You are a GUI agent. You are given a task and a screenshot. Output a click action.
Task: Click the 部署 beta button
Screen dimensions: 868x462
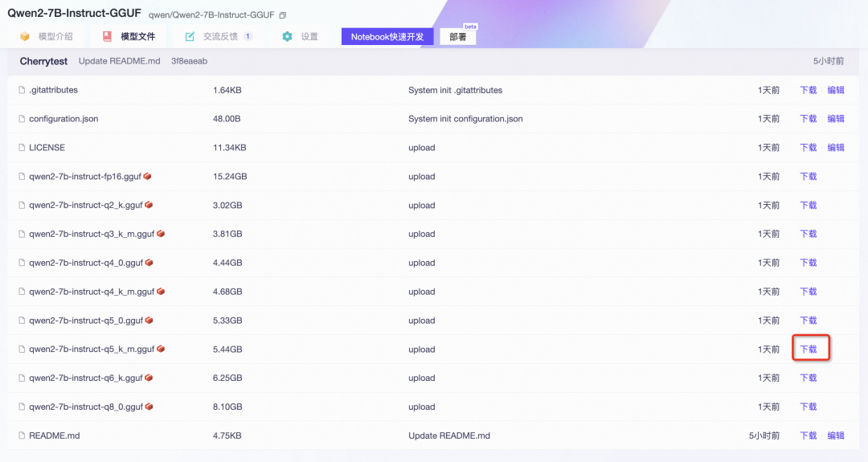pyautogui.click(x=458, y=37)
